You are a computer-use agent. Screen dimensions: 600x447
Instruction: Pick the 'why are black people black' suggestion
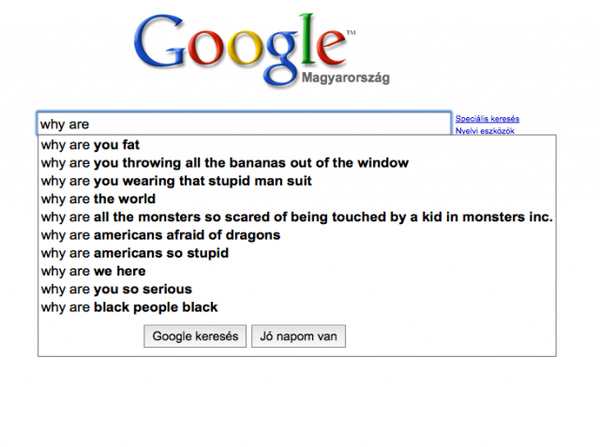[x=129, y=307]
